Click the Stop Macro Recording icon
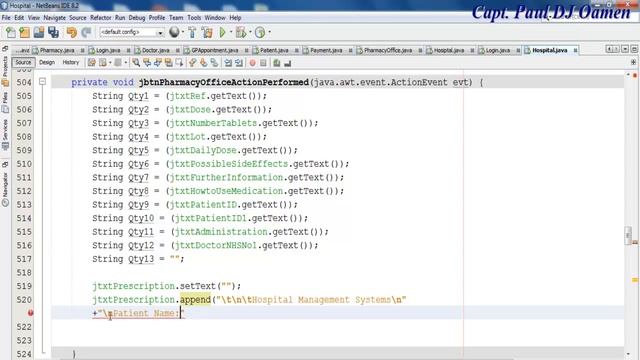 tap(263, 63)
